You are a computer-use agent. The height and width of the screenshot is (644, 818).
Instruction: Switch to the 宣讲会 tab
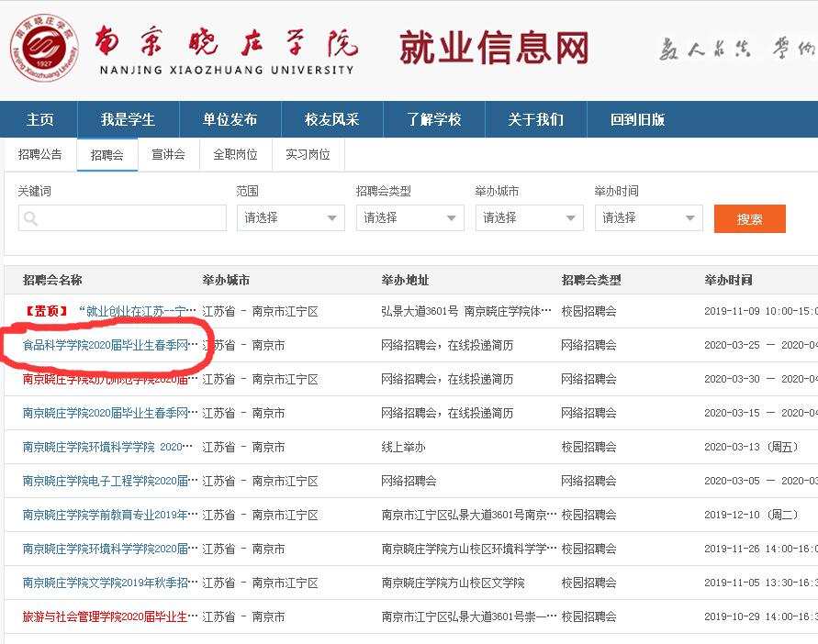(168, 154)
